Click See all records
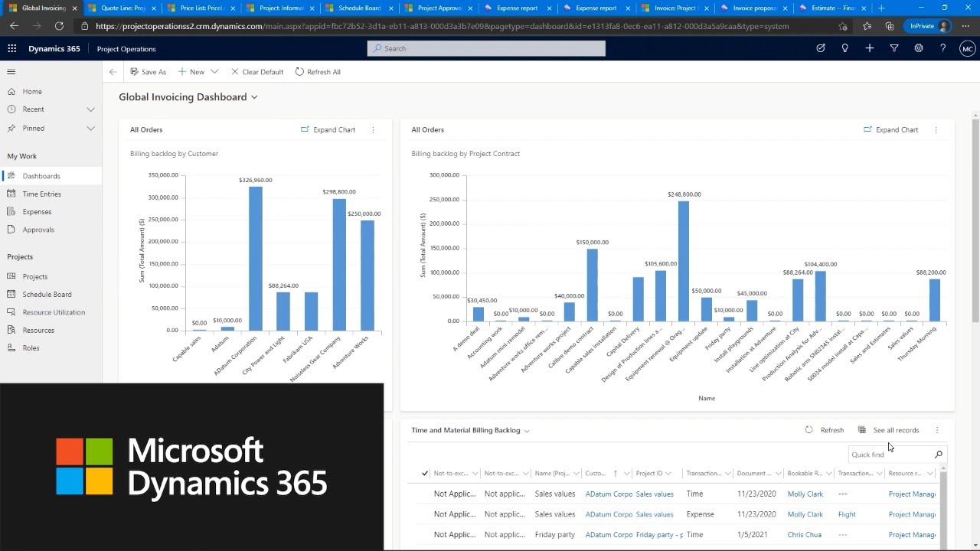Screen dimensions: 980x551 point(889,430)
